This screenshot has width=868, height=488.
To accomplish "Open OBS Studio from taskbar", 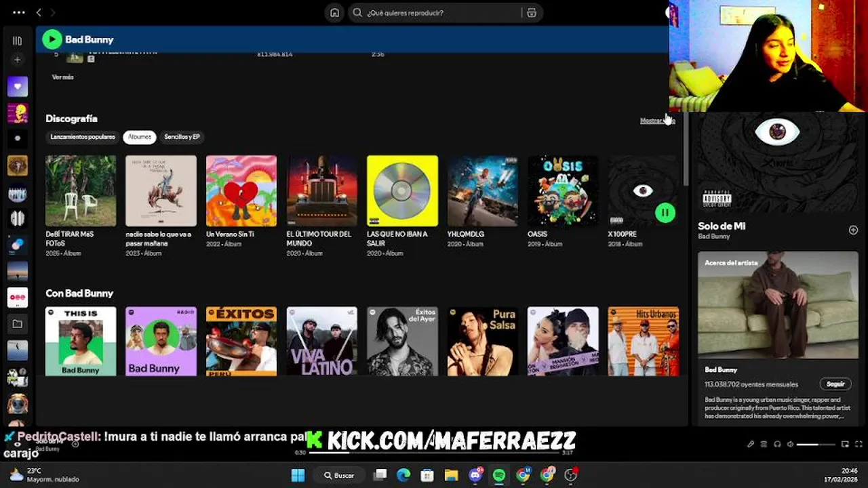I will coord(571,475).
